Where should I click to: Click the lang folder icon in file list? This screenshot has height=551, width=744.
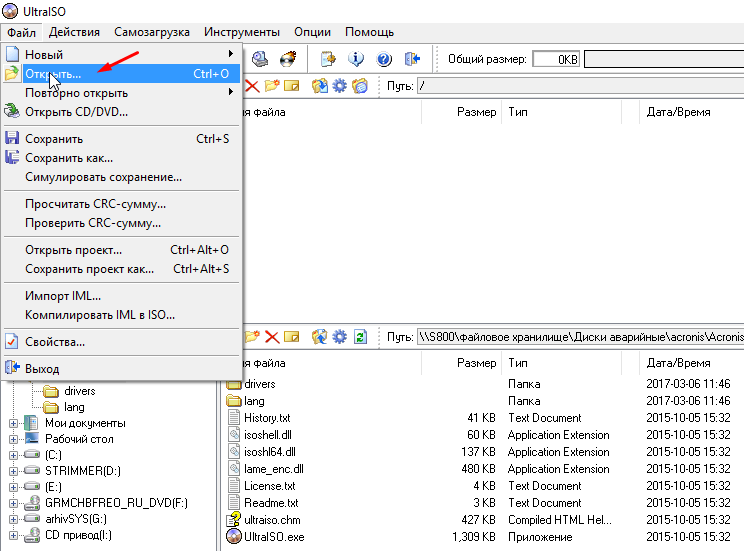pos(233,401)
